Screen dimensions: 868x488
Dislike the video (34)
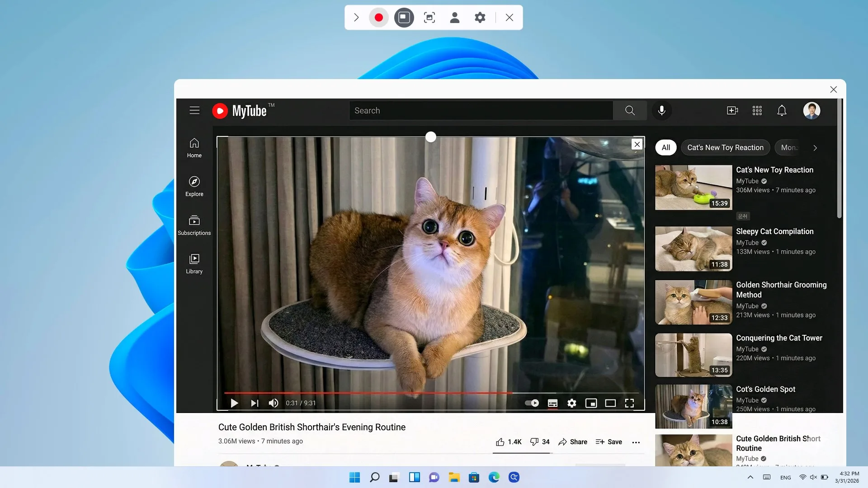[540, 442]
